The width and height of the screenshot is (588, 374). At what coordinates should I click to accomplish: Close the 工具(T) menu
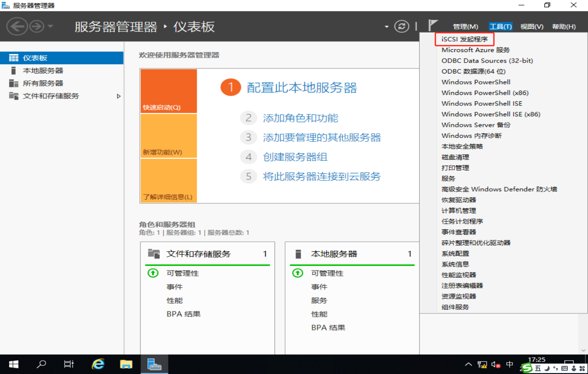(x=500, y=27)
